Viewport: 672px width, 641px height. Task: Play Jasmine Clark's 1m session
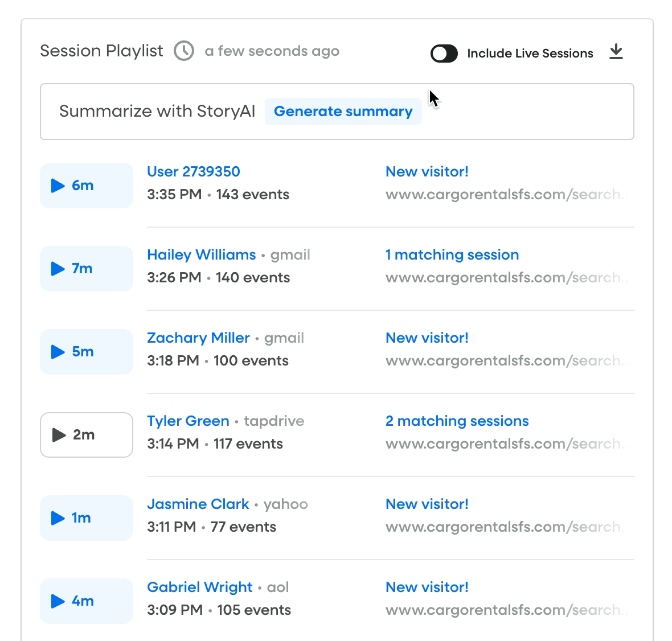point(87,518)
